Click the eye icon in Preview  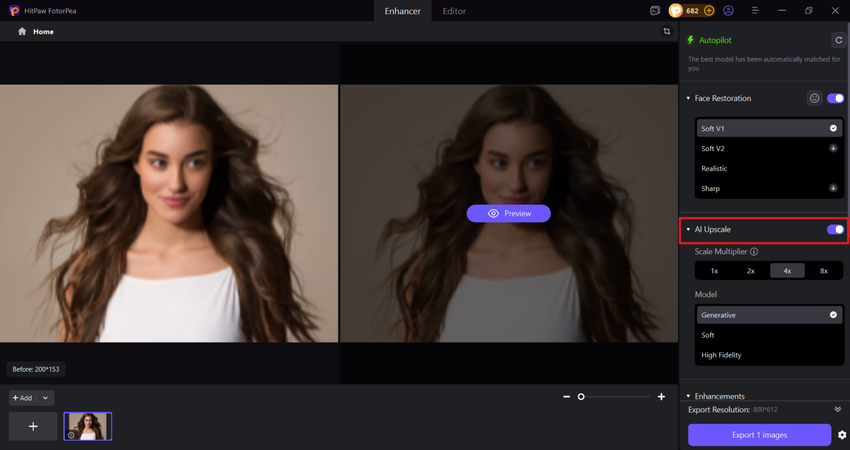coord(493,214)
